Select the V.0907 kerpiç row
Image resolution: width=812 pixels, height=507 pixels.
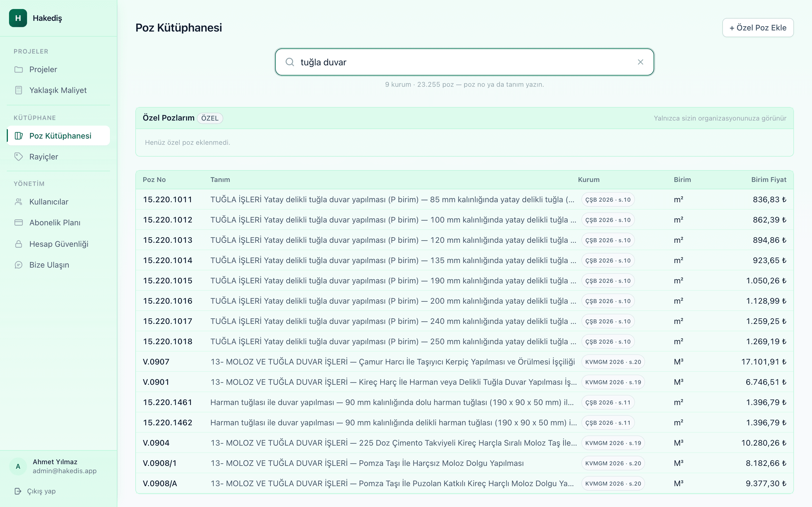pyautogui.click(x=464, y=362)
